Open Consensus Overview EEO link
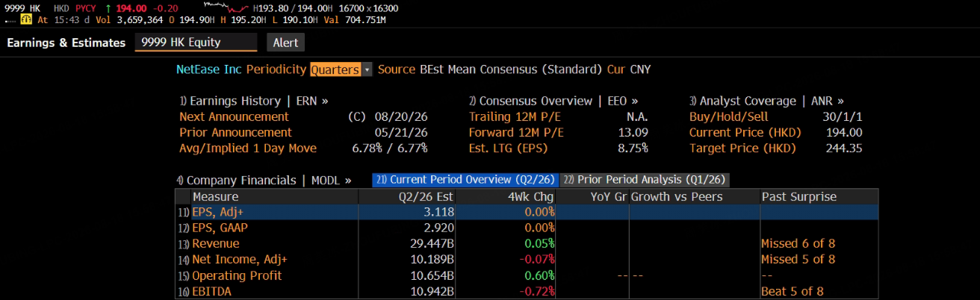Viewport: 980px width, 300px height. (x=553, y=101)
